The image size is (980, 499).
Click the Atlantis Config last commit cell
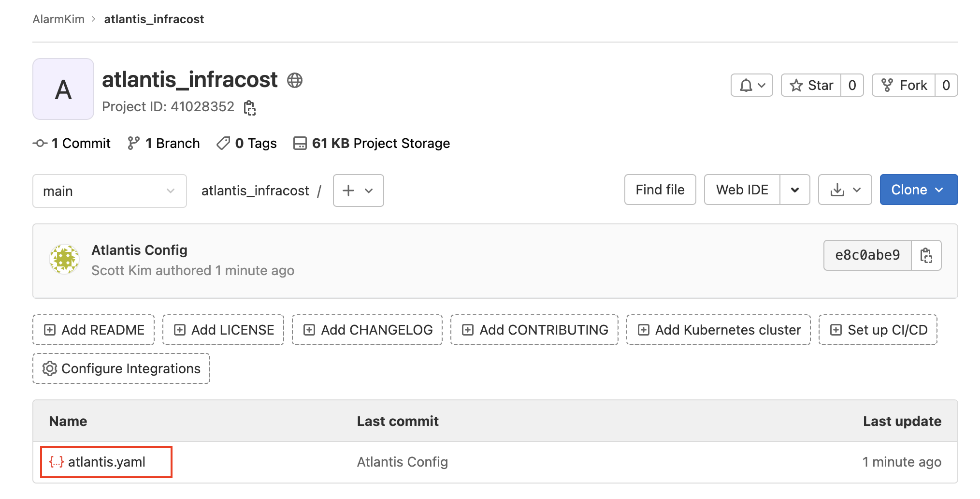(403, 462)
